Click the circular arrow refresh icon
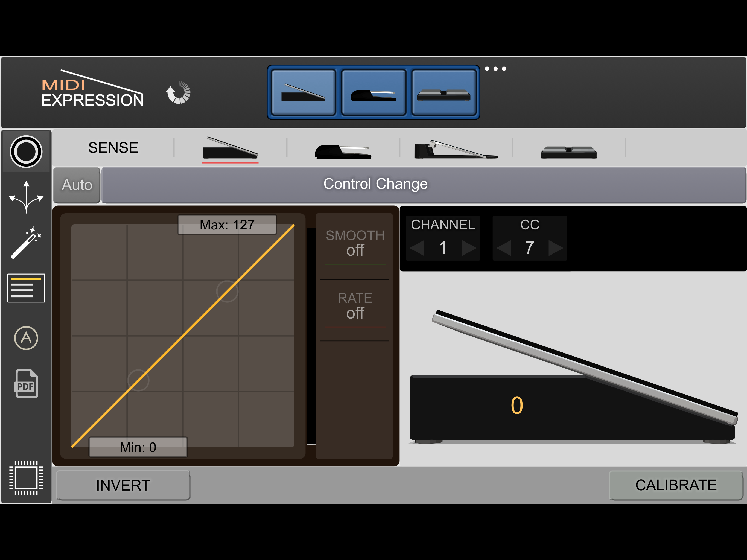Screen dimensions: 747x560 [x=178, y=92]
